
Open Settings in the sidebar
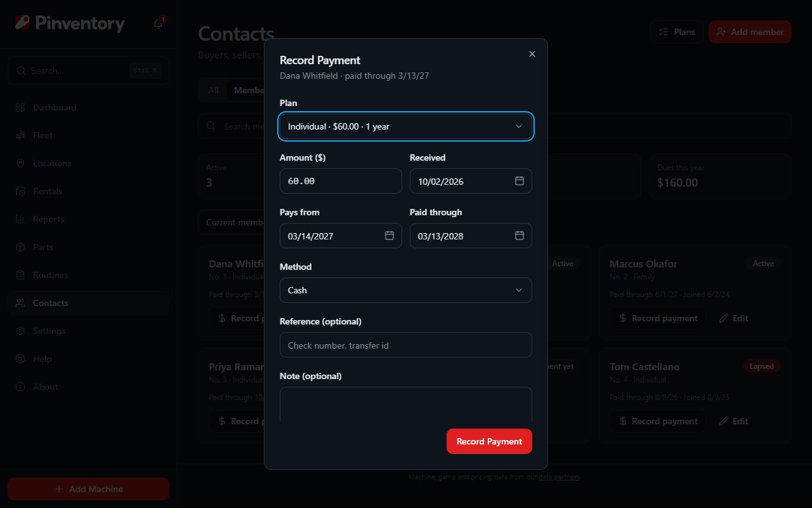tap(88, 331)
